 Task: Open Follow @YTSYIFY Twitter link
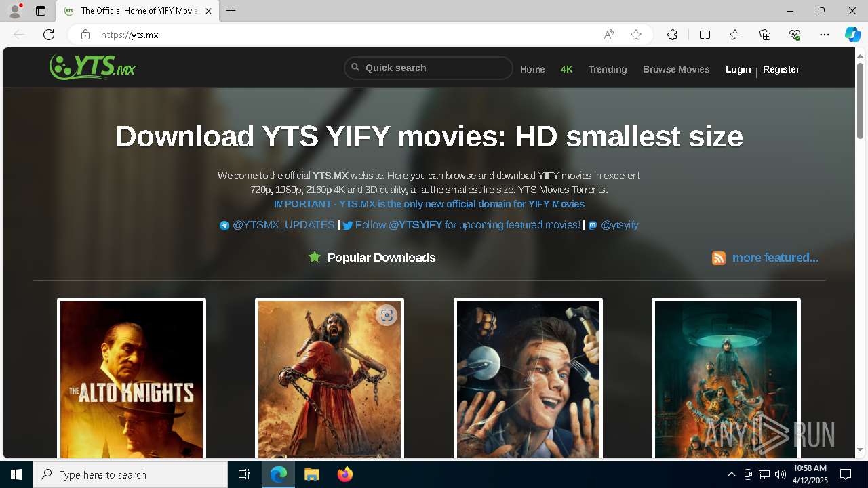[461, 225]
